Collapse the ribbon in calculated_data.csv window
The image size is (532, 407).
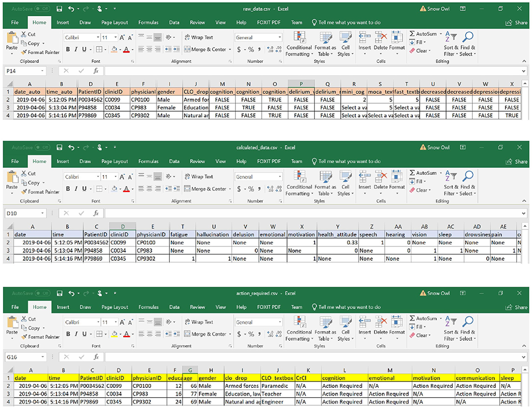(524, 201)
